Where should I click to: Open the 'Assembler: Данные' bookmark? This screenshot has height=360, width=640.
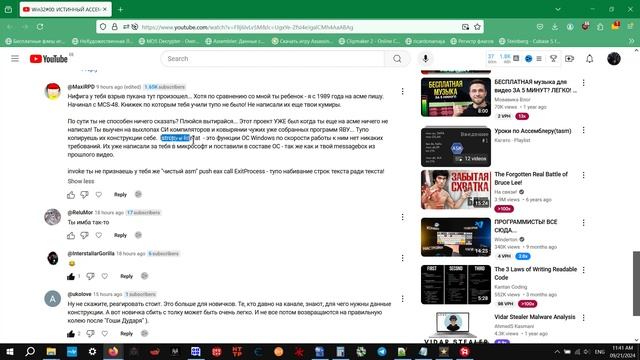tap(235, 41)
